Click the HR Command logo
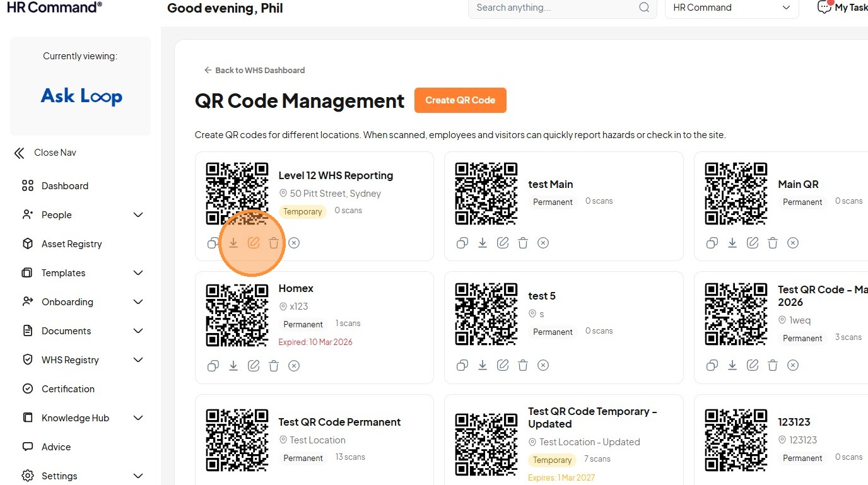The height and width of the screenshot is (485, 868). pos(54,7)
